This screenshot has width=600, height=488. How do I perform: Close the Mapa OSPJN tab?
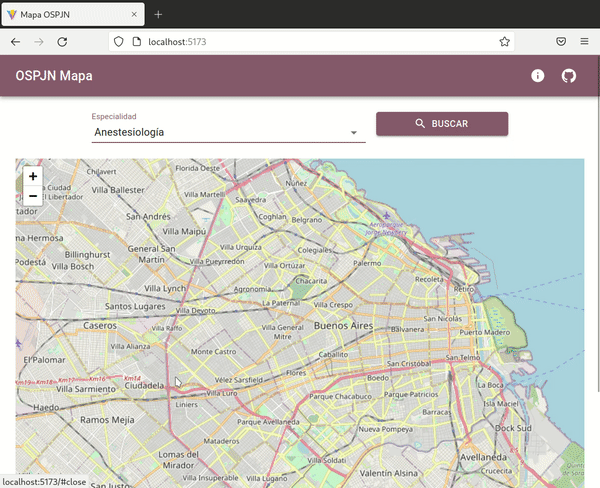tap(134, 15)
